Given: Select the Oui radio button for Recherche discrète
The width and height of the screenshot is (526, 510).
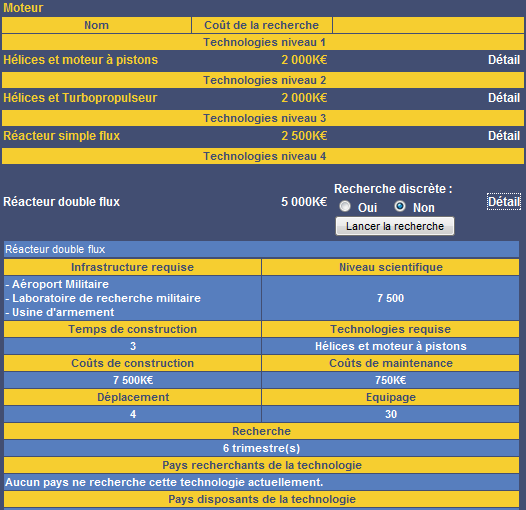Looking at the screenshot, I should pos(345,206).
